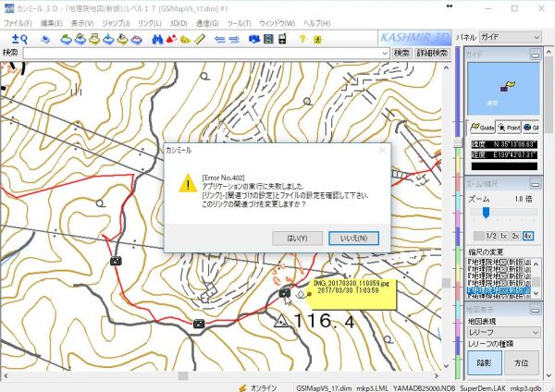
Task: Open the 3D(D) menu
Action: tap(179, 23)
